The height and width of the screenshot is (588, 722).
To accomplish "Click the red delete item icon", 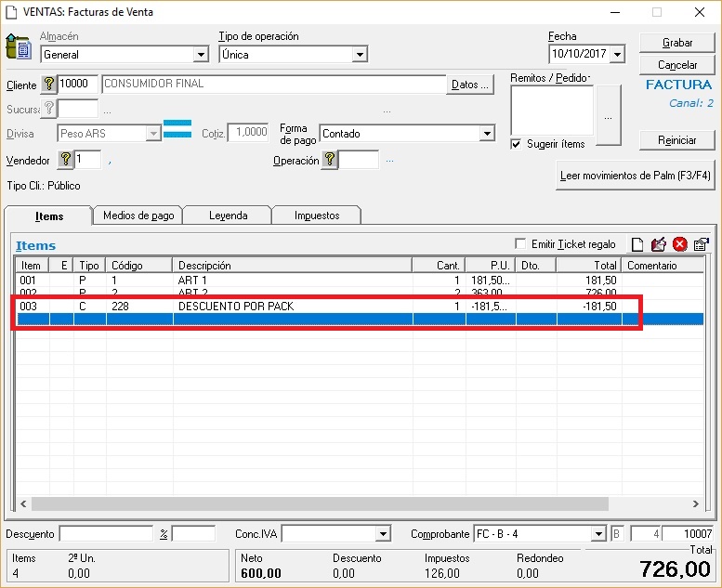I will [680, 244].
